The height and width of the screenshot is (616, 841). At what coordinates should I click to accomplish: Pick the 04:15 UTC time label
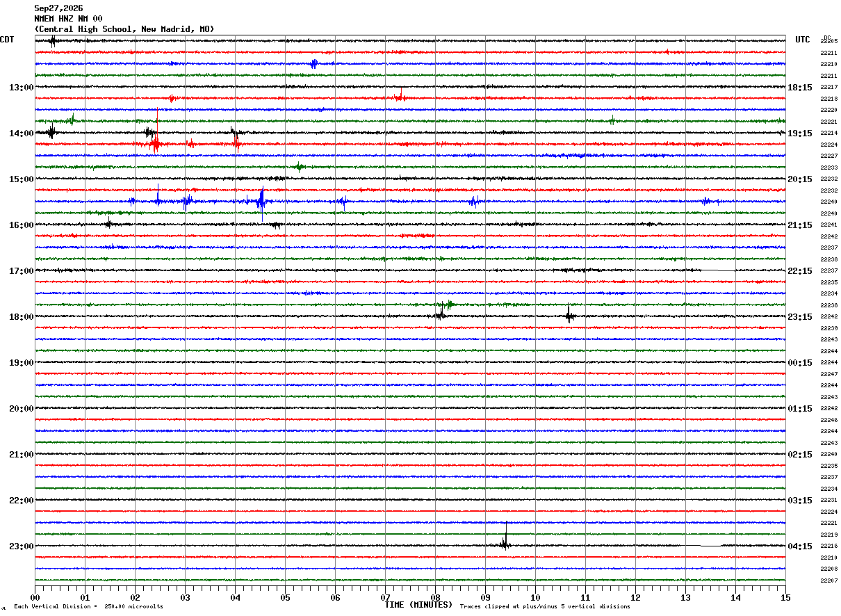pos(799,546)
